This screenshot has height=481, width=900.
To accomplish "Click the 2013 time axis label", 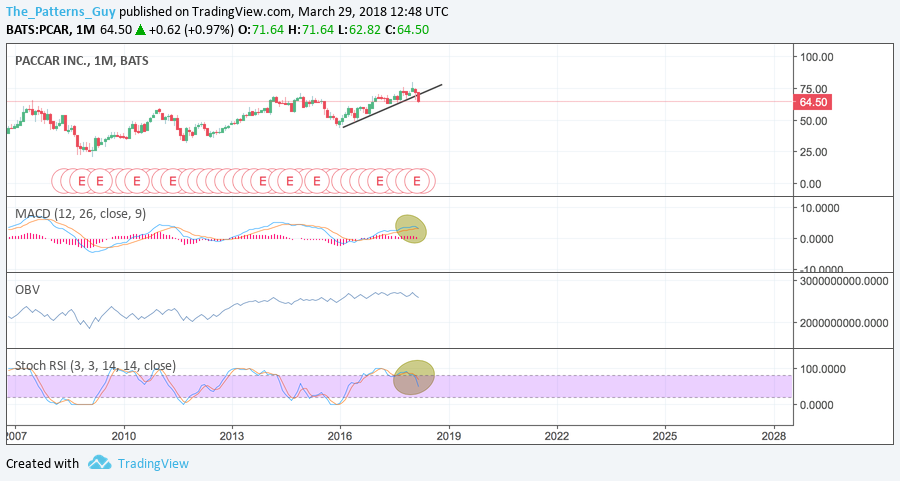I will pyautogui.click(x=232, y=436).
